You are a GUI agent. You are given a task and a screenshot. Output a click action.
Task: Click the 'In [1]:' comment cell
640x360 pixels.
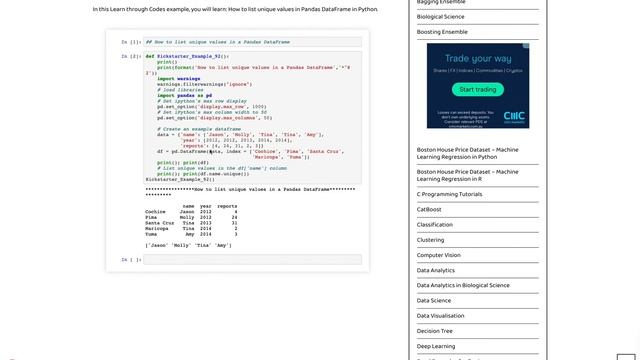click(252, 42)
